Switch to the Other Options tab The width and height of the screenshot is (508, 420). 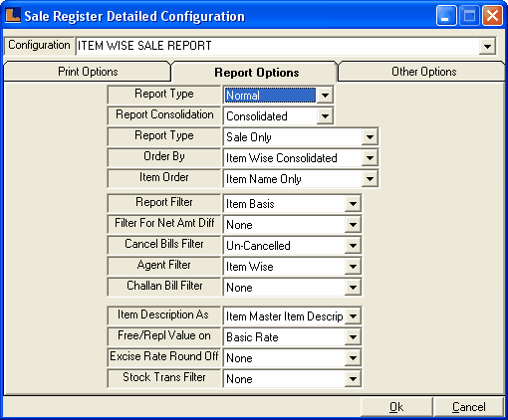click(423, 72)
